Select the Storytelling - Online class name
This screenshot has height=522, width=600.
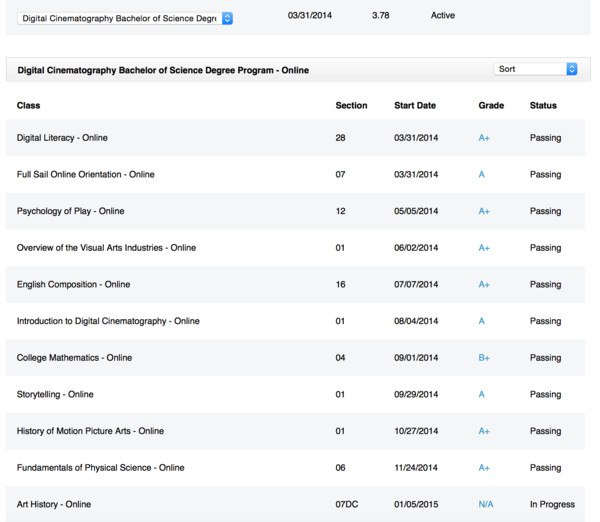(x=55, y=395)
